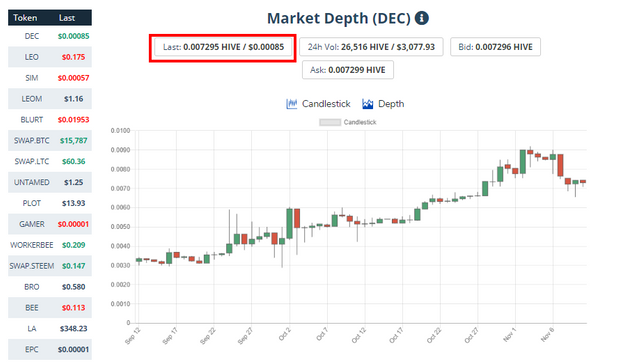Select the BRO token row
This screenshot has width=640, height=362.
tap(50, 286)
